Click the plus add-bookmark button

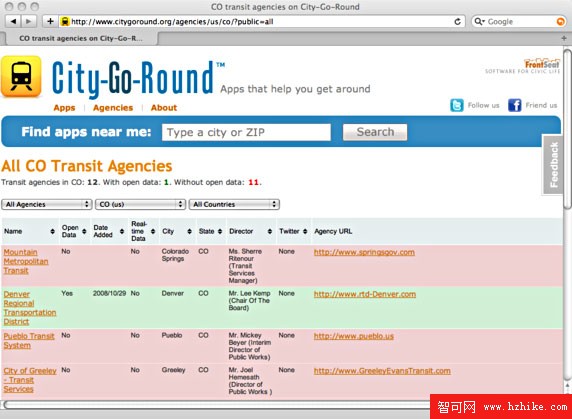(x=50, y=22)
